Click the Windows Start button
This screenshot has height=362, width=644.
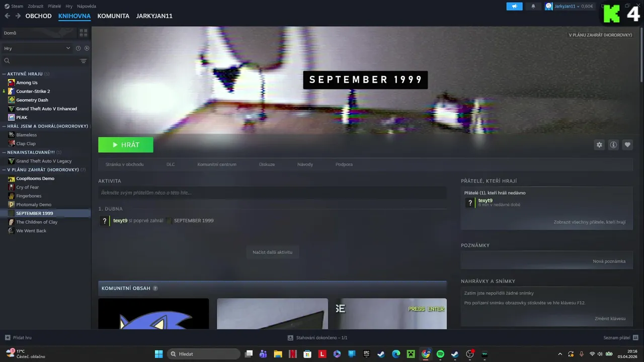158,354
